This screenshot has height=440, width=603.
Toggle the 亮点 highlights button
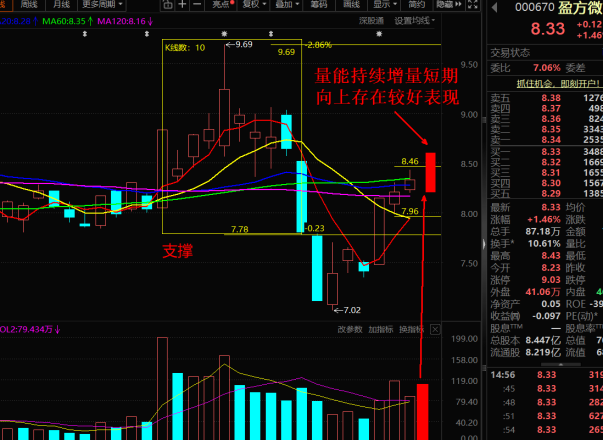click(223, 5)
